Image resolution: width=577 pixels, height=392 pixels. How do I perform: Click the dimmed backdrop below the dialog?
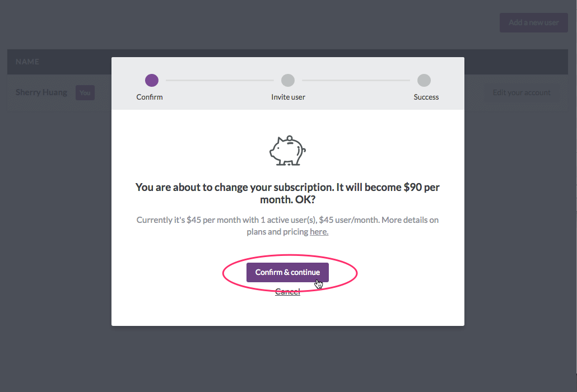(x=287, y=358)
